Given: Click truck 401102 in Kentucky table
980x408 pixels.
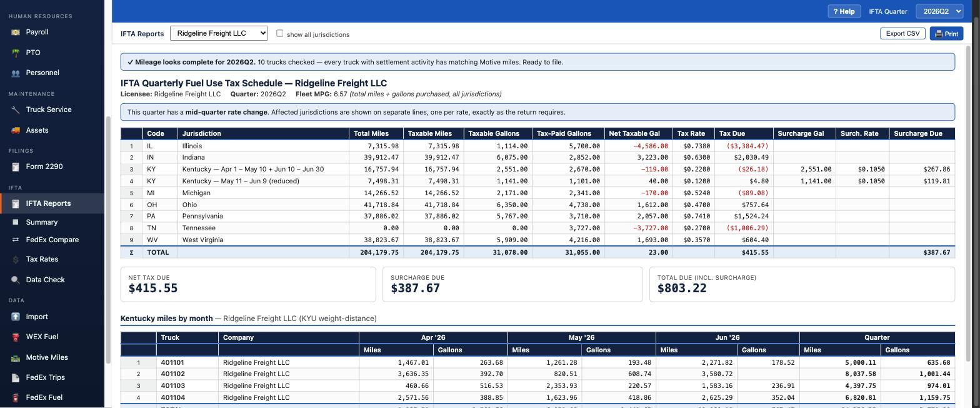Looking at the screenshot, I should point(172,374).
